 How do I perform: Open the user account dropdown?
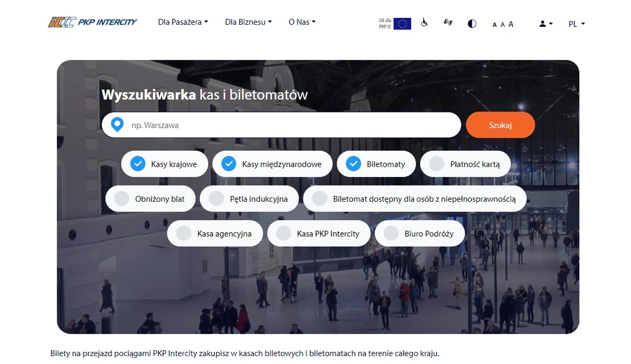(546, 24)
